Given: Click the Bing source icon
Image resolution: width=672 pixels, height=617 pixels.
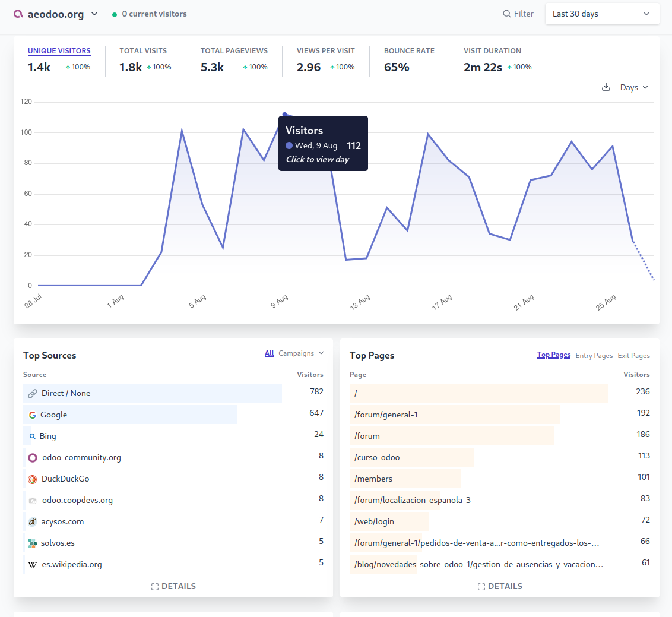Looking at the screenshot, I should point(33,436).
